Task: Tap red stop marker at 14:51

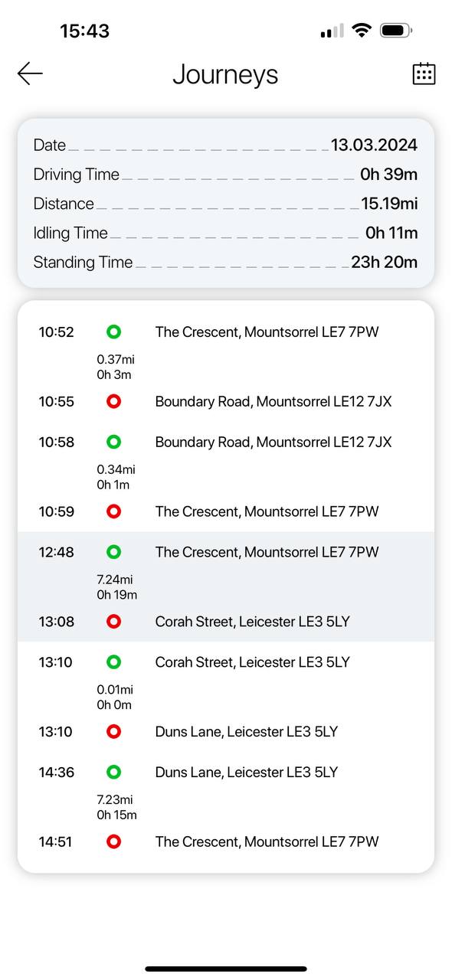Action: [x=113, y=841]
